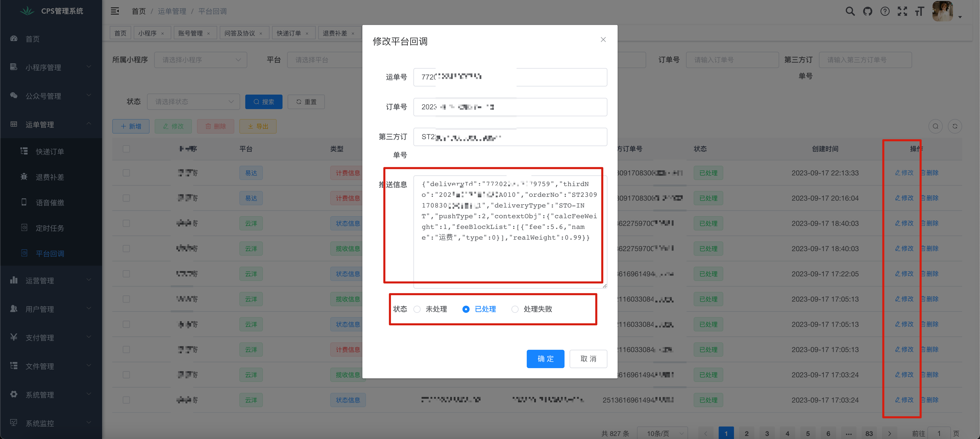Expand the 公众号管理 sidebar menu
The image size is (980, 439).
[51, 96]
